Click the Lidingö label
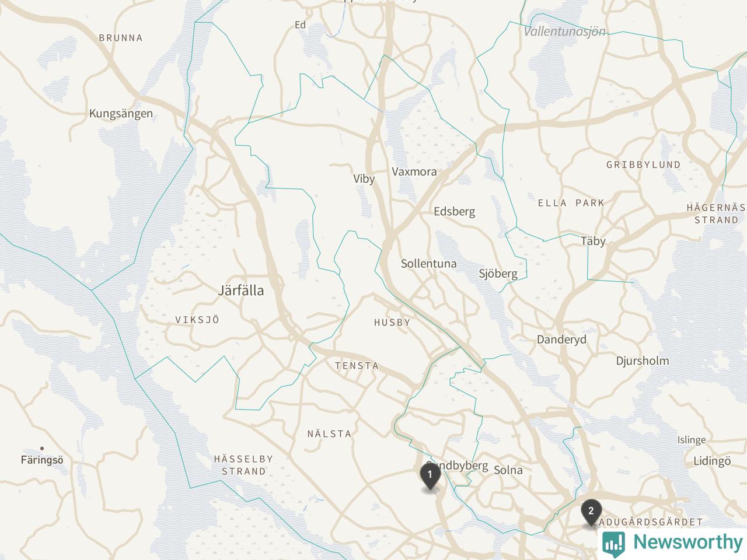 click(712, 461)
